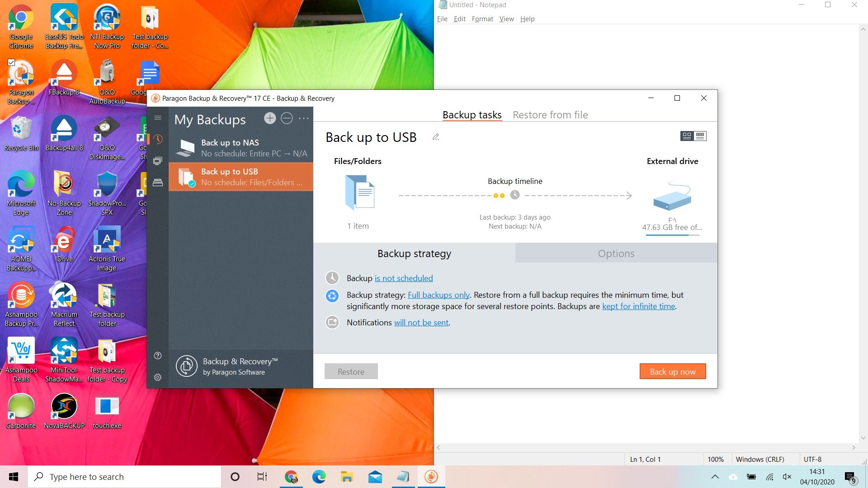The image size is (868, 488).
Task: Open Paragon settings with the gear icon
Action: [158, 377]
